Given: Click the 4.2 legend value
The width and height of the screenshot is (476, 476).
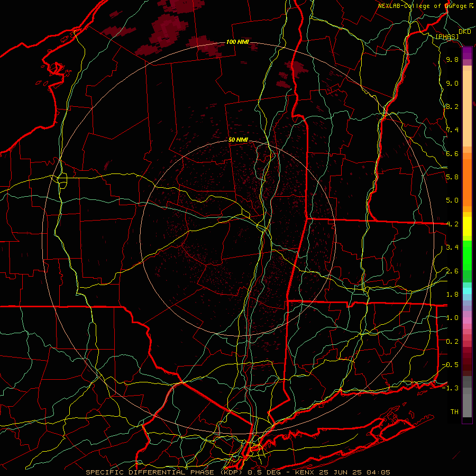Looking at the screenshot, I should 452,224.
